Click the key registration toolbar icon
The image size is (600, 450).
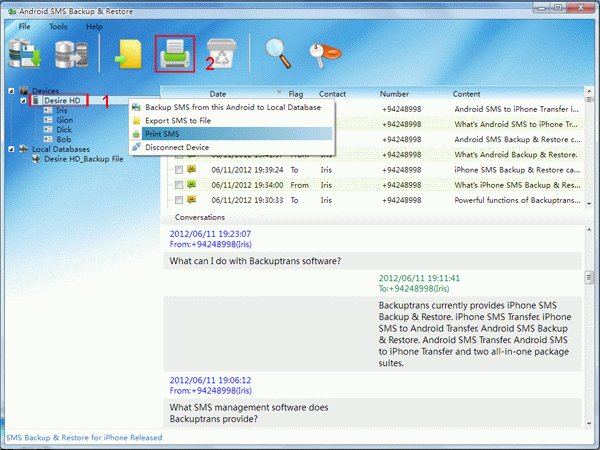325,55
